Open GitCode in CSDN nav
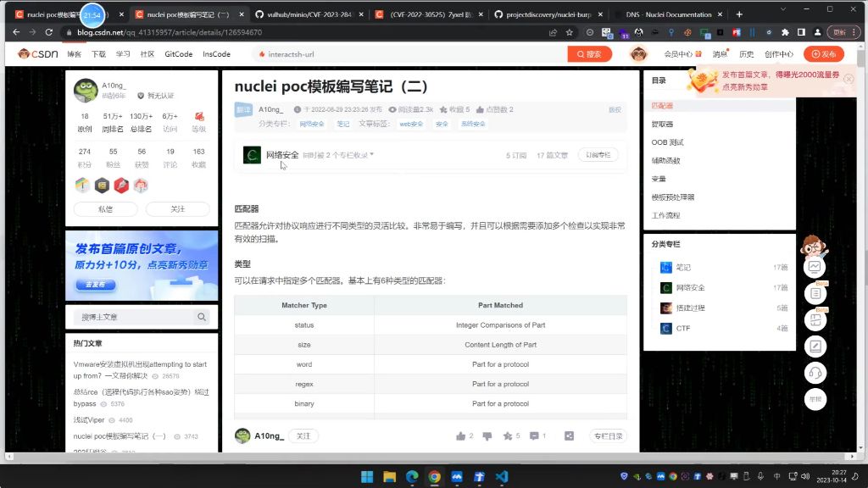This screenshot has height=488, width=868. 178,53
